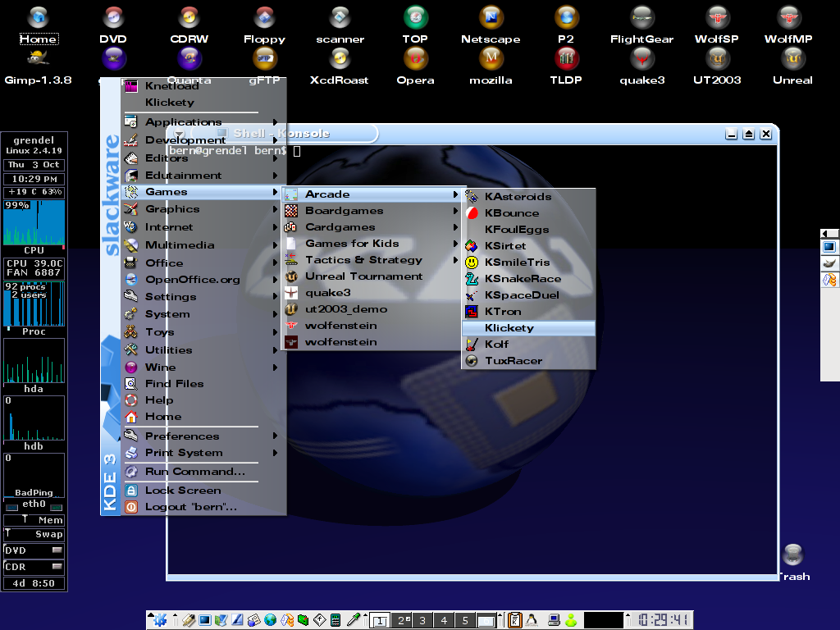This screenshot has height=630, width=840.
Task: Click the panel clock showing 10:29:41
Action: point(663,620)
